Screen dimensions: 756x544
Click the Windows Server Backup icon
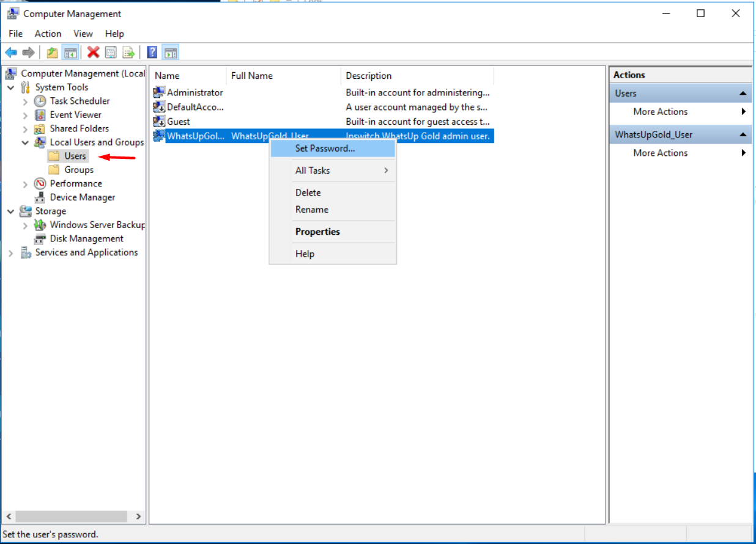click(x=40, y=225)
